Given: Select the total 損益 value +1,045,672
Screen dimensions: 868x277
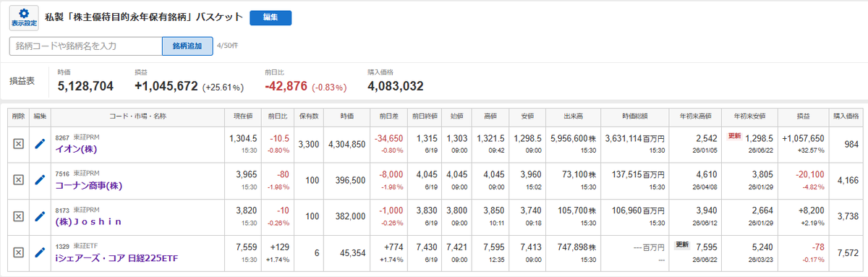Looking at the screenshot, I should pyautogui.click(x=166, y=86).
